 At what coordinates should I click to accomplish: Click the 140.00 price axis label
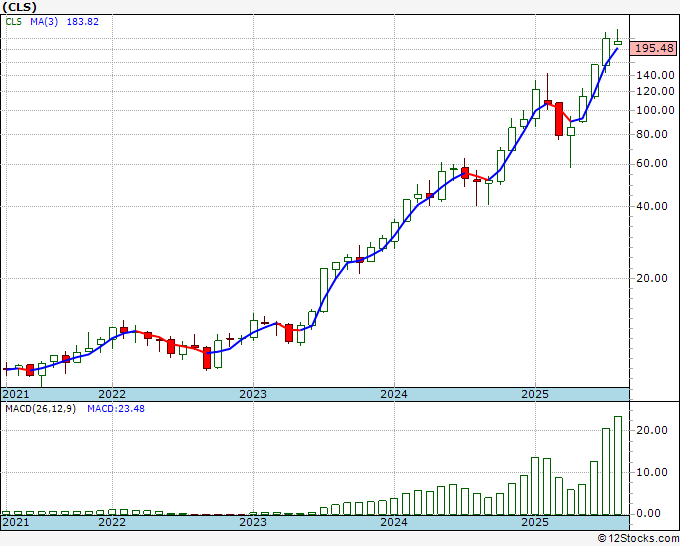(x=655, y=75)
